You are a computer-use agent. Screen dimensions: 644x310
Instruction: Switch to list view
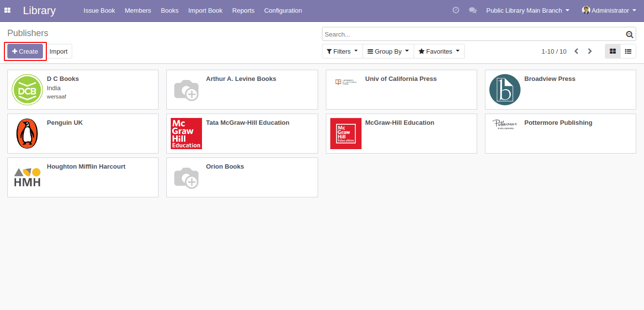coord(628,51)
